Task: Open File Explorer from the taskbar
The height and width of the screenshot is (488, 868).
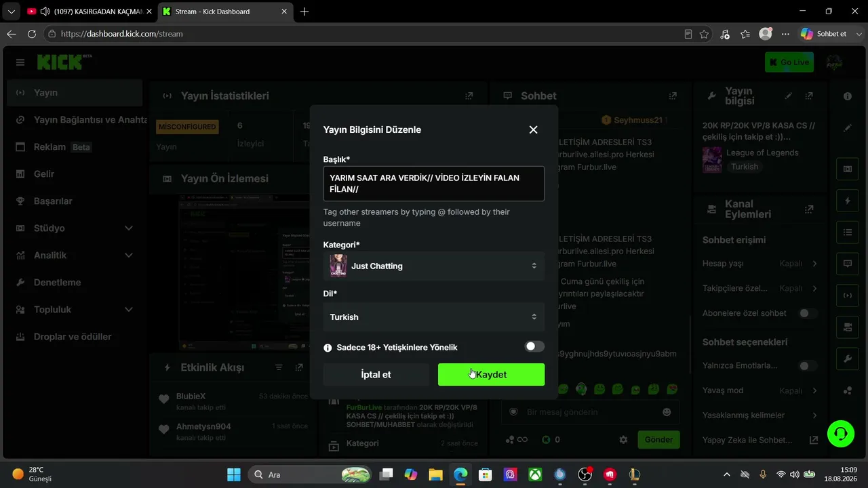Action: tap(435, 474)
